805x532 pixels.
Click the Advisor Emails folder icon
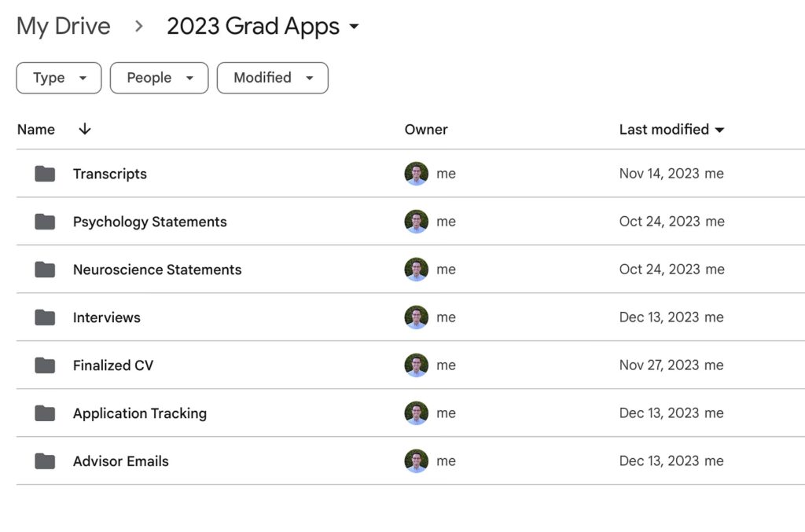coord(45,461)
